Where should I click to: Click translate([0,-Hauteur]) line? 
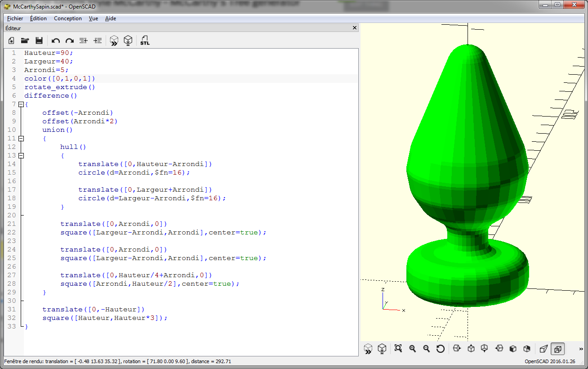coord(94,309)
